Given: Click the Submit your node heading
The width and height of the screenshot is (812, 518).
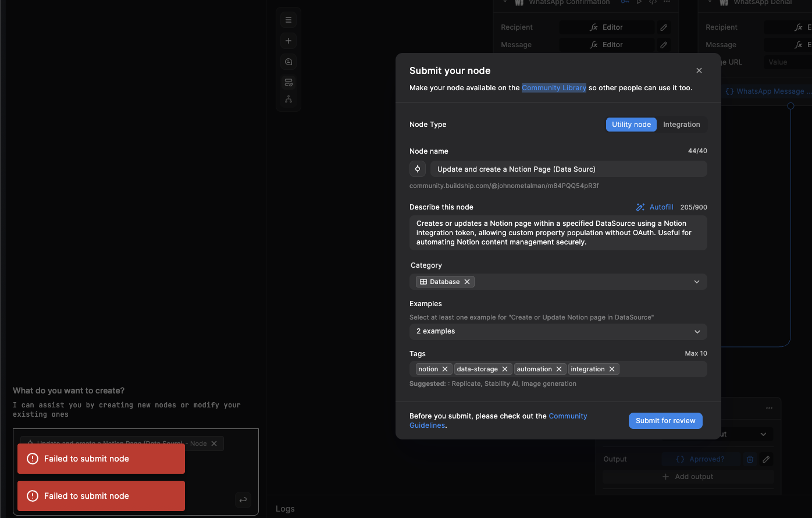Looking at the screenshot, I should [x=450, y=70].
